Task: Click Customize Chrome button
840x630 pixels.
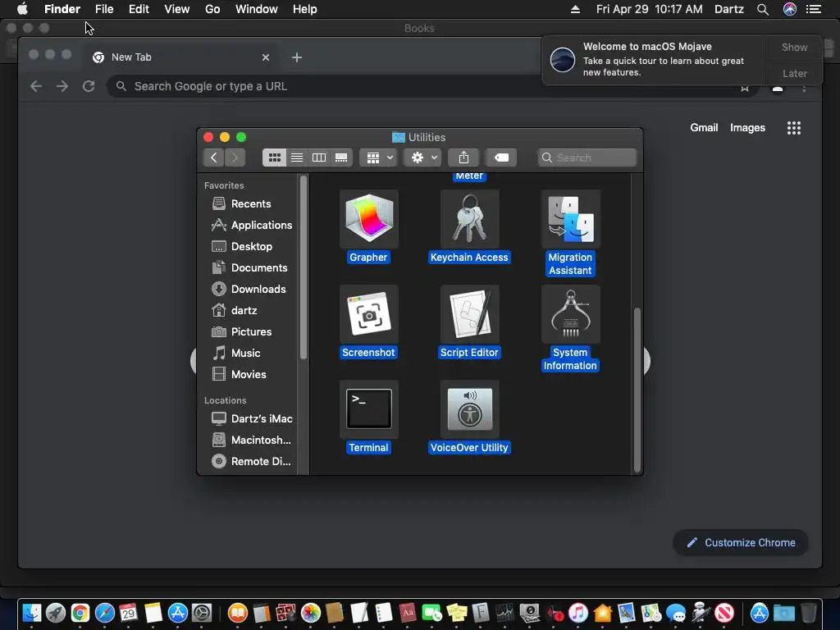Action: (x=741, y=543)
